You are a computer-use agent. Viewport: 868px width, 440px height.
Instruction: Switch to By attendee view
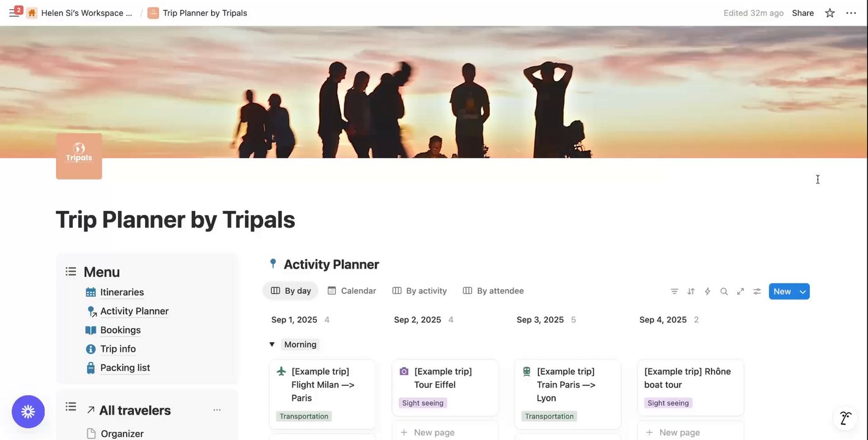(493, 291)
